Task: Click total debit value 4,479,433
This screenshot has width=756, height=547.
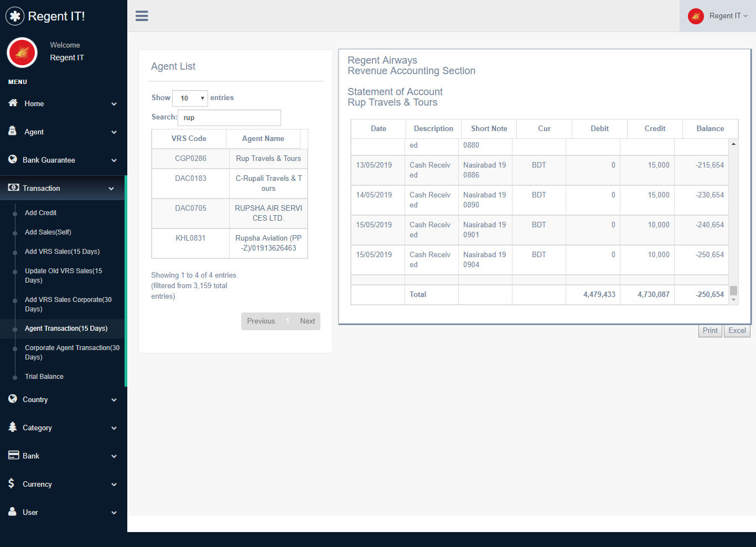Action: pyautogui.click(x=599, y=295)
